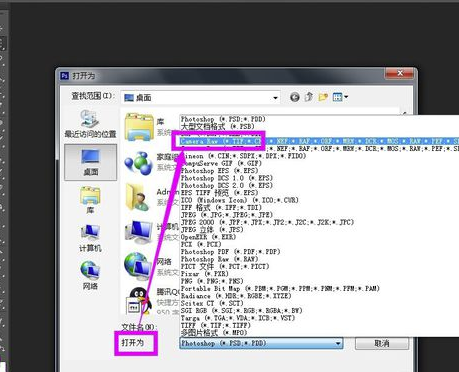This screenshot has height=372, width=459.
Task: Select the 腾讯QQ shortcut icon
Action: (x=139, y=301)
